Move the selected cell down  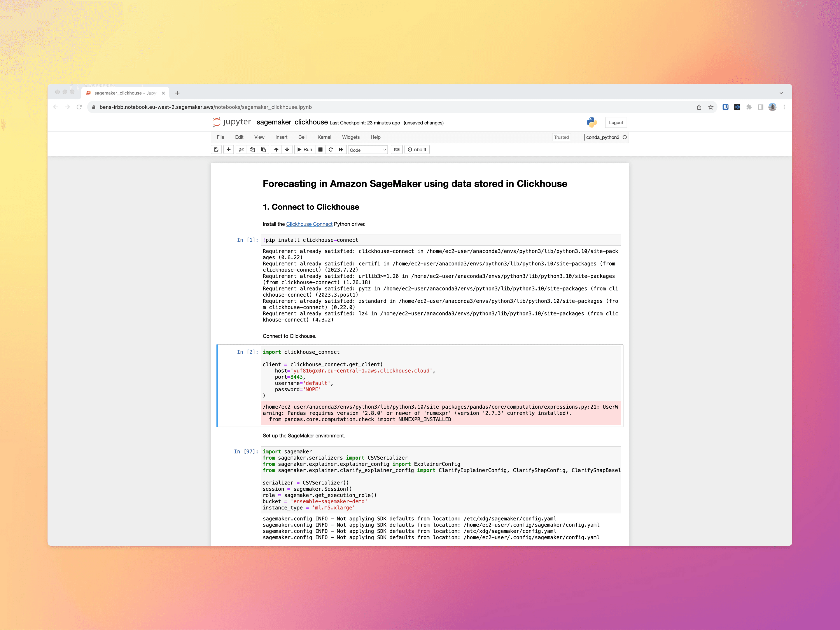click(287, 150)
